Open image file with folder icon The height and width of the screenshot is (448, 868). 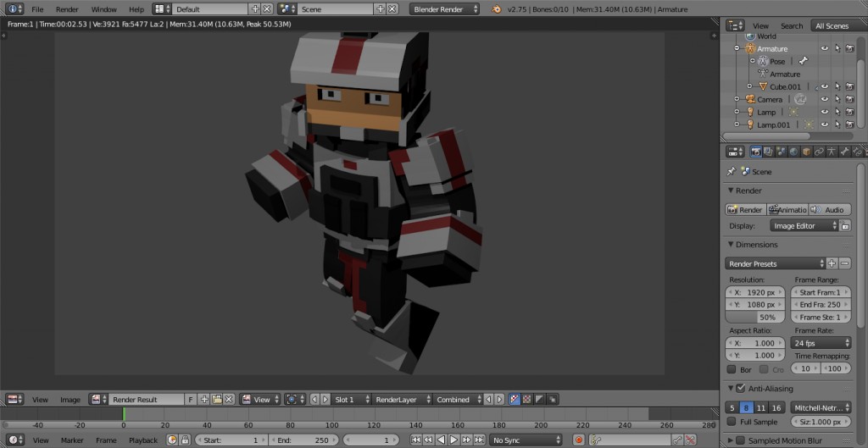coord(216,400)
